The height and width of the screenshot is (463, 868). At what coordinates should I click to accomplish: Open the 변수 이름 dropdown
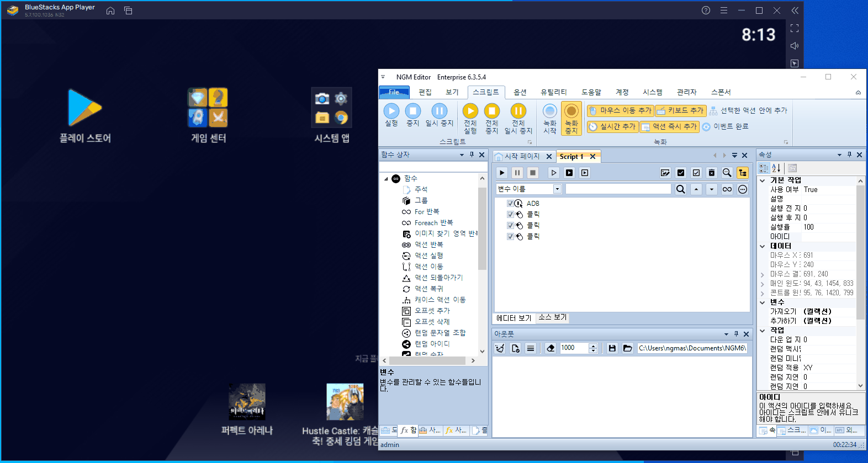tap(557, 189)
